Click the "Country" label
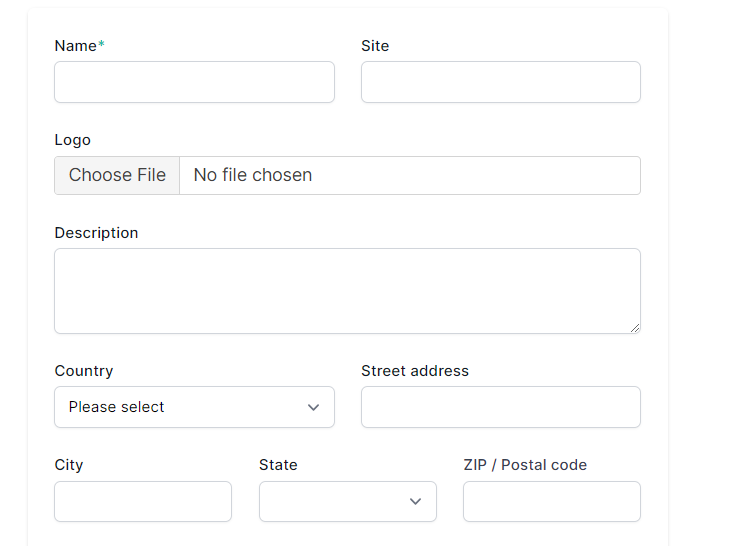The width and height of the screenshot is (755, 546). tap(84, 371)
